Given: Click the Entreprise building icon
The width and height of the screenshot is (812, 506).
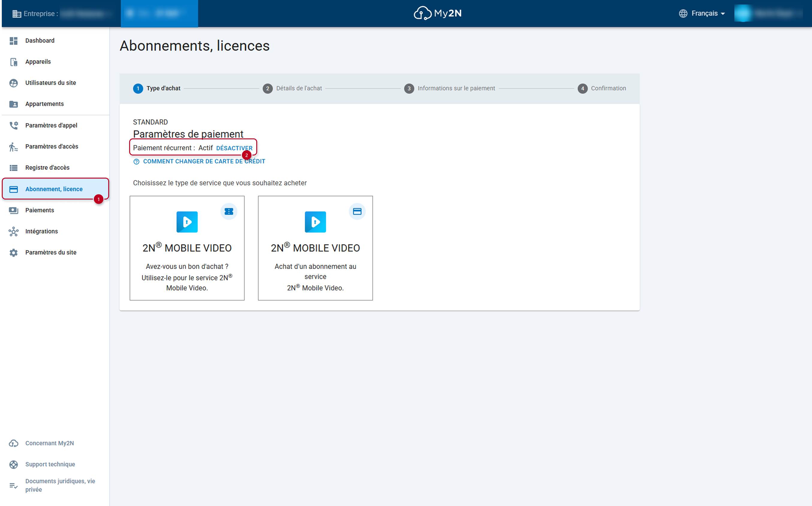Looking at the screenshot, I should (16, 14).
